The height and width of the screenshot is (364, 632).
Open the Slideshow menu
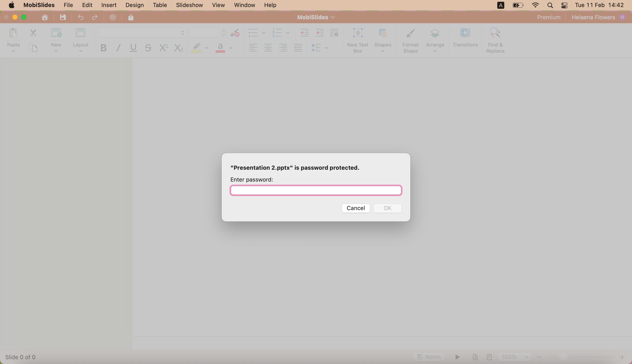tap(189, 5)
